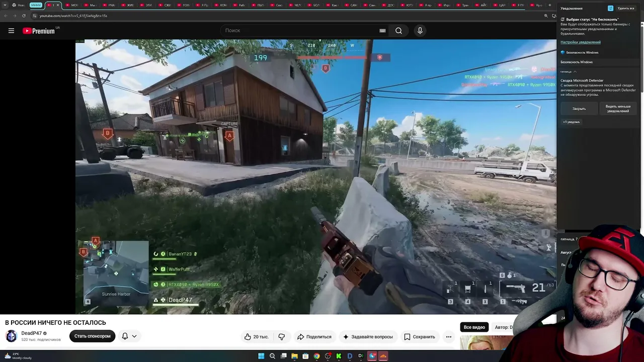The image size is (644, 362).
Task: Click the Задавайте вопросы button
Action: [368, 337]
